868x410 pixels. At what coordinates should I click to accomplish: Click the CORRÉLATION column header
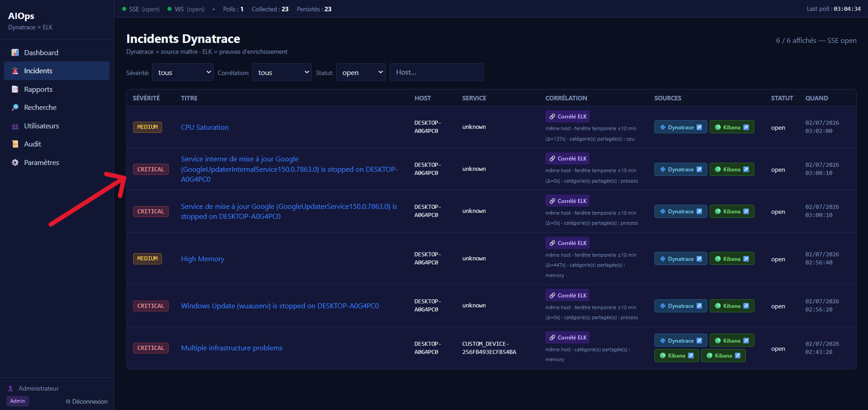pyautogui.click(x=566, y=98)
